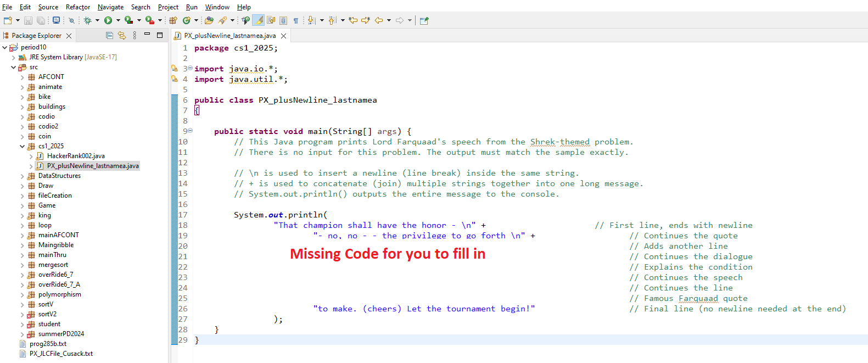Toggle Link with Editor in Package Explorer
Viewport: 868px width, 363px height.
[x=122, y=36]
